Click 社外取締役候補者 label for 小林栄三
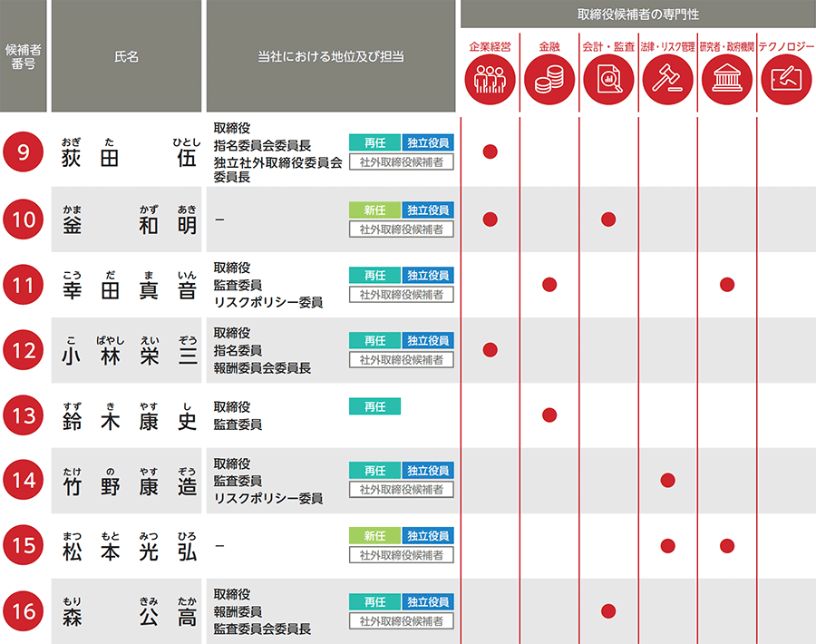 (x=402, y=360)
